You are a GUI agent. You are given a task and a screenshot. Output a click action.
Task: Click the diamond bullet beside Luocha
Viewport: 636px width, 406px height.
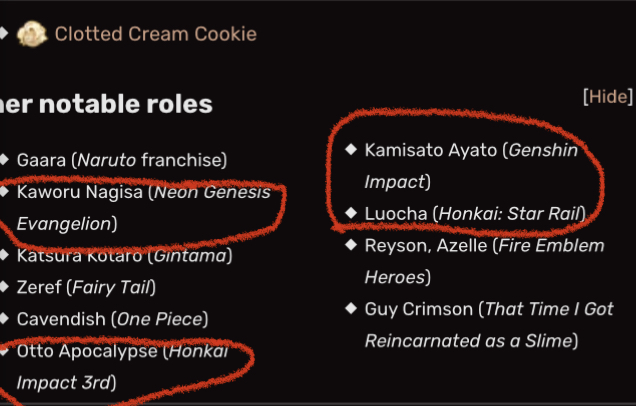(x=351, y=213)
